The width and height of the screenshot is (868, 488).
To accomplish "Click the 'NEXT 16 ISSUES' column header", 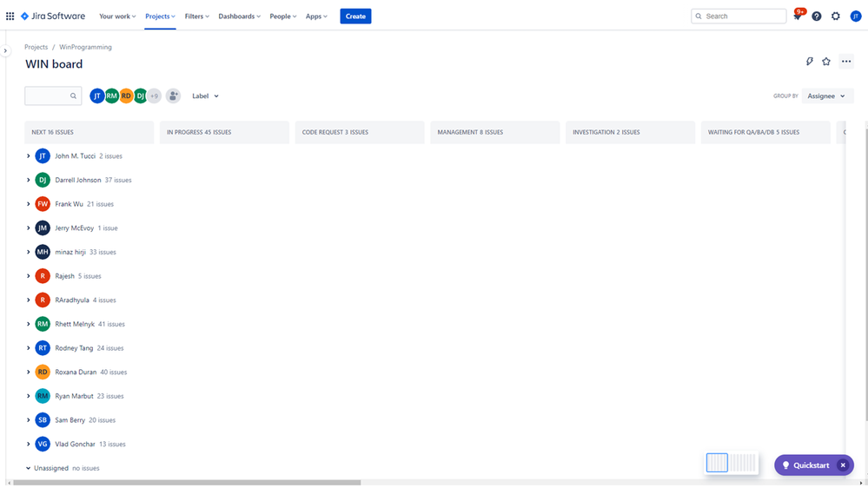I will click(89, 132).
